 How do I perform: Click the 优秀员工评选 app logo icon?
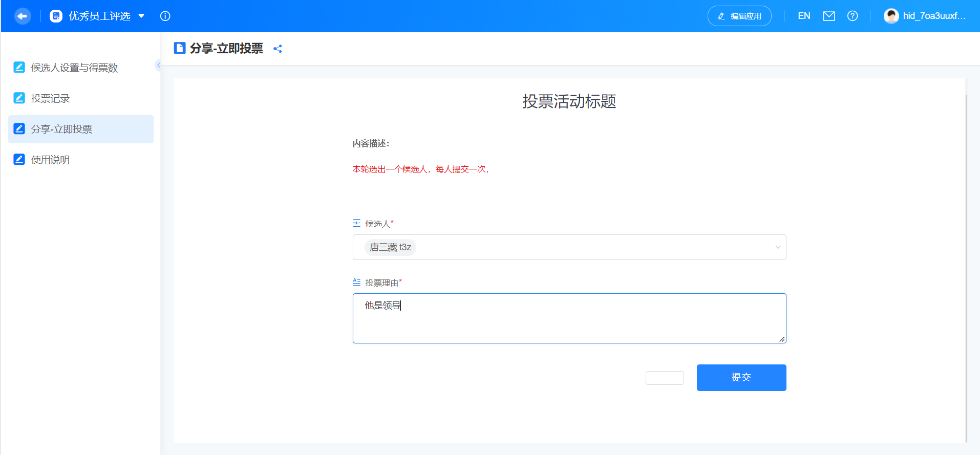pyautogui.click(x=56, y=16)
